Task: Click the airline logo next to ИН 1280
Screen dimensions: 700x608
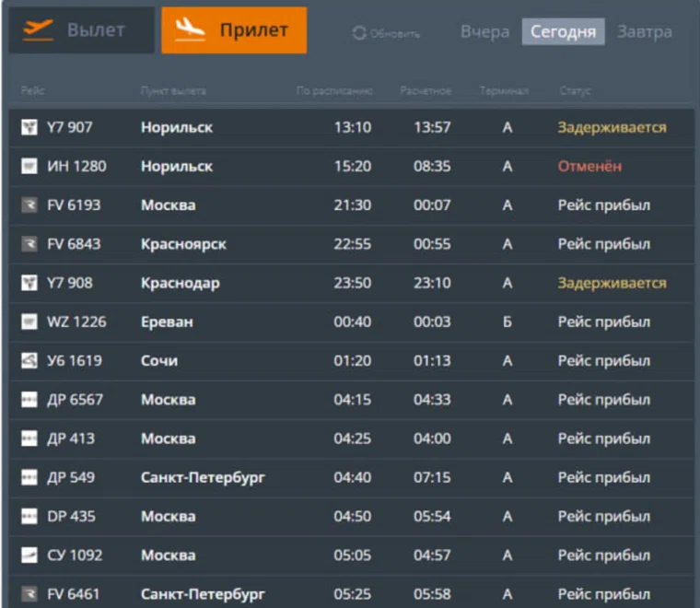Action: [29, 167]
